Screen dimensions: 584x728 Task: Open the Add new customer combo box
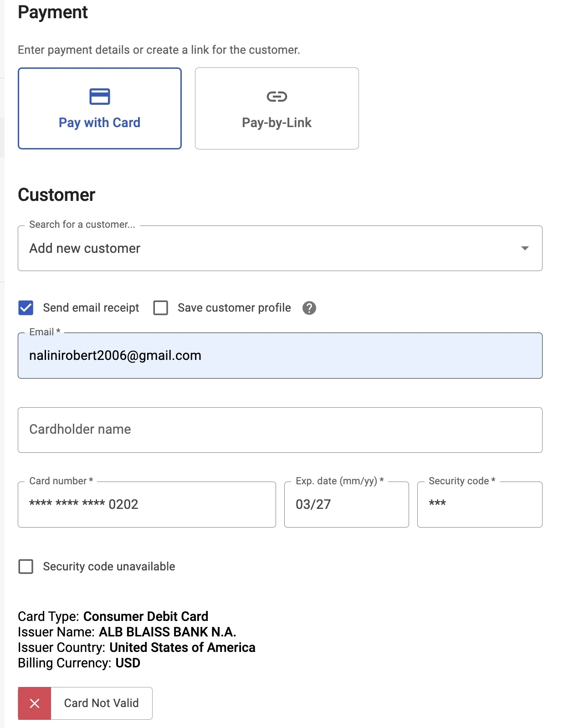pos(273,248)
